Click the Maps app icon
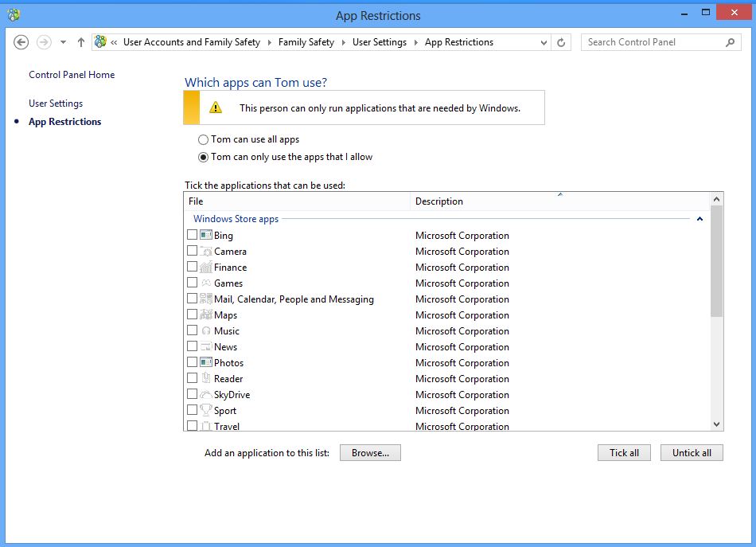This screenshot has width=756, height=547. [x=206, y=315]
